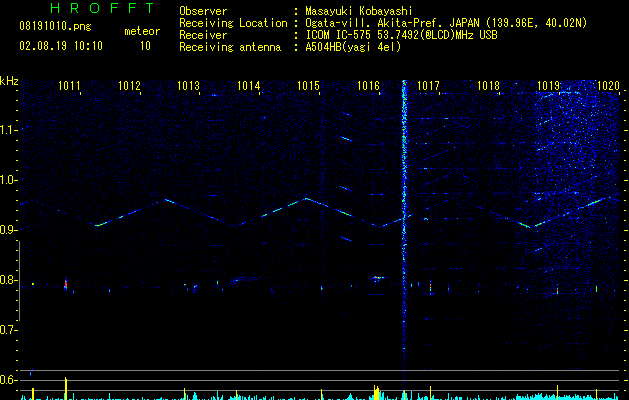Click the timestamp 02.08.19 10:10

click(x=61, y=46)
